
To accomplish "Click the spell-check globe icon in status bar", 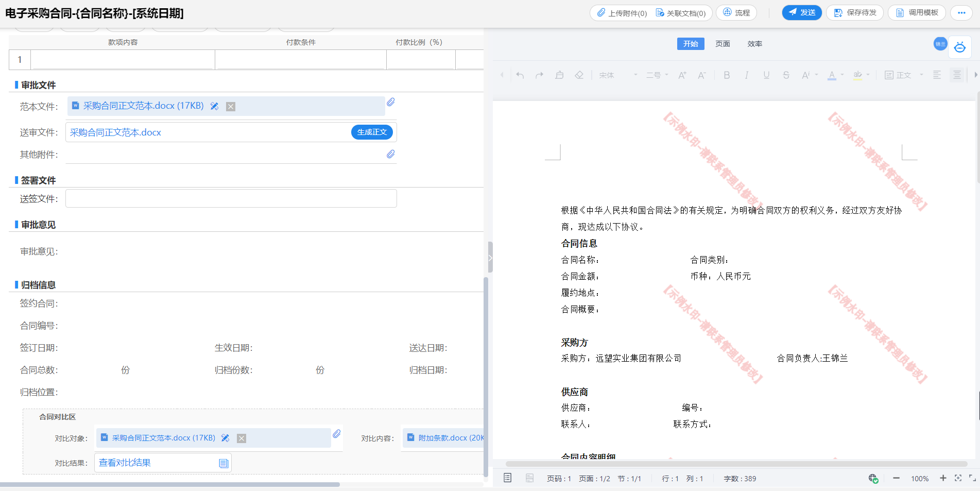I will point(873,479).
